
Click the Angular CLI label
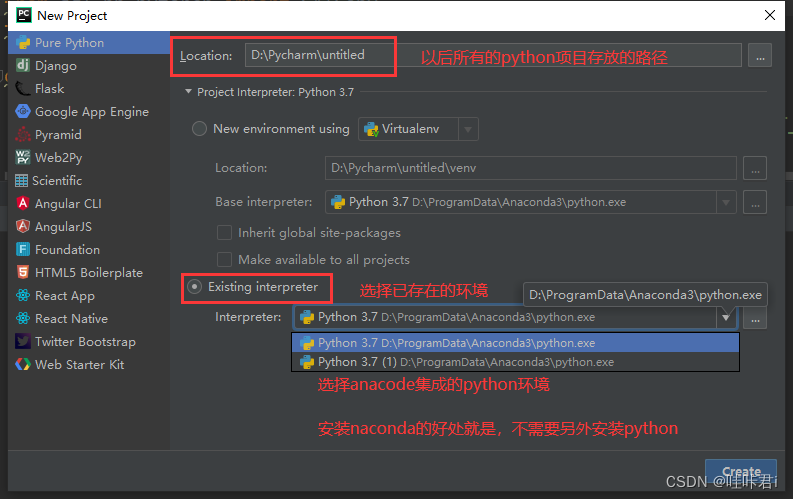pyautogui.click(x=68, y=204)
